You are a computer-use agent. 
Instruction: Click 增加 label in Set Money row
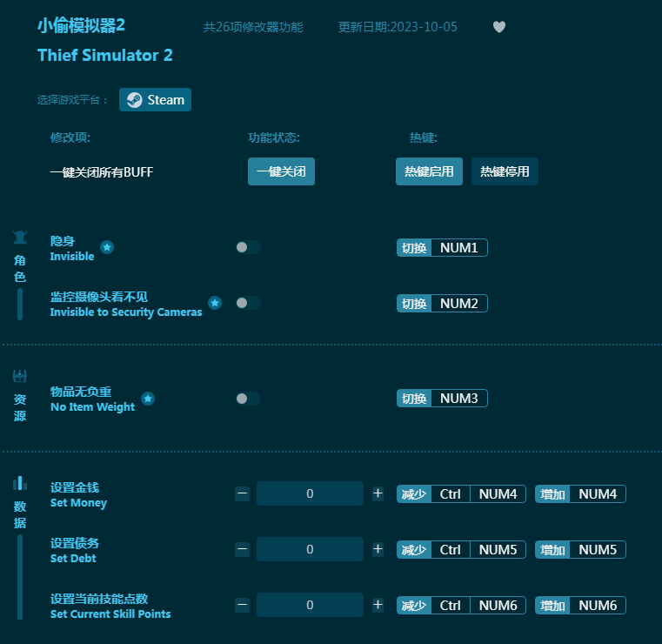(x=552, y=494)
